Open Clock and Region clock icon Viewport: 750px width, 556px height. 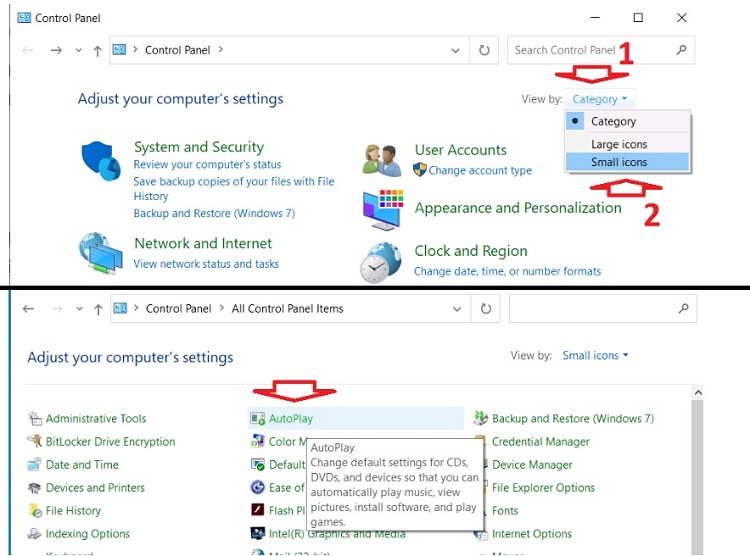coord(381,263)
